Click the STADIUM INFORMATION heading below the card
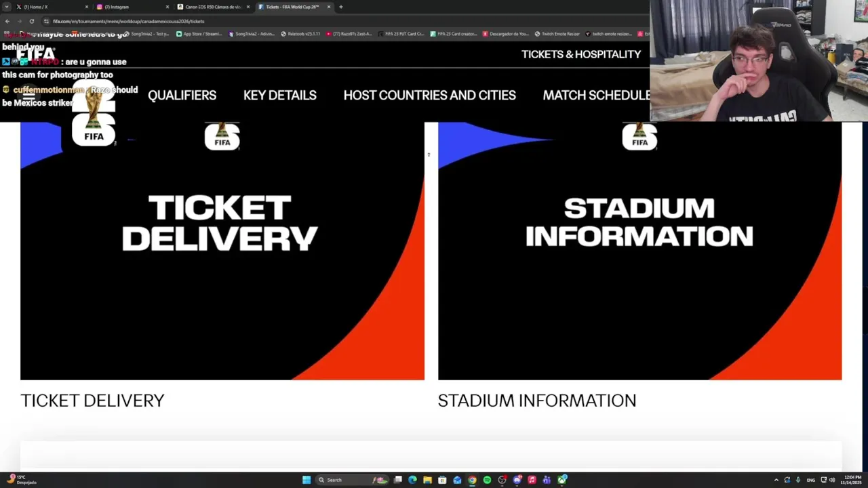Viewport: 868px width, 488px height. coord(537,401)
